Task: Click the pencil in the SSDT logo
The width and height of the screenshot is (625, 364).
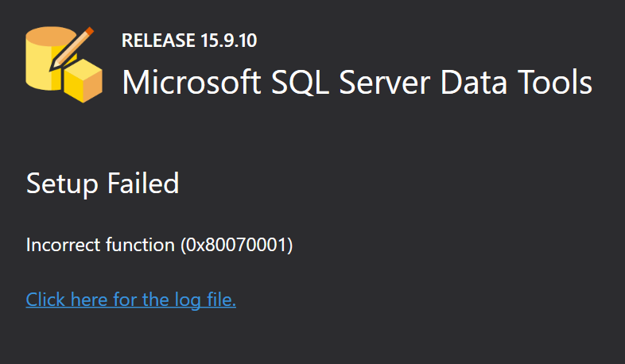Action: click(x=72, y=49)
